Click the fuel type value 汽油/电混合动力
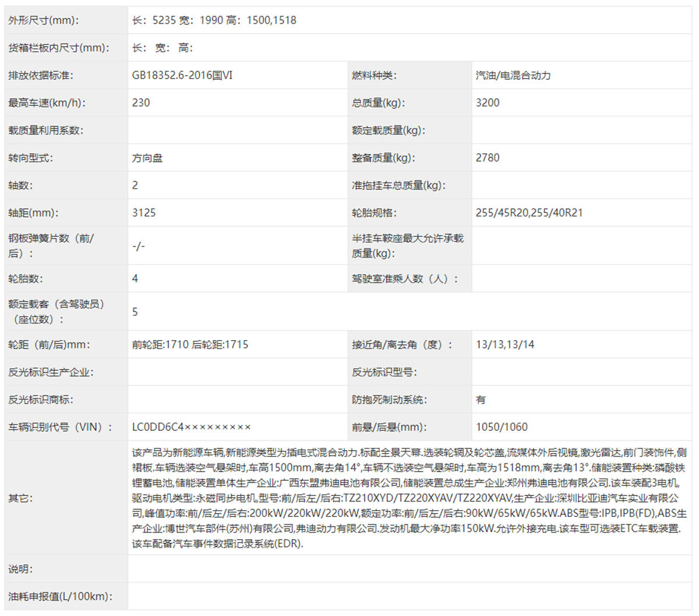 pyautogui.click(x=513, y=75)
